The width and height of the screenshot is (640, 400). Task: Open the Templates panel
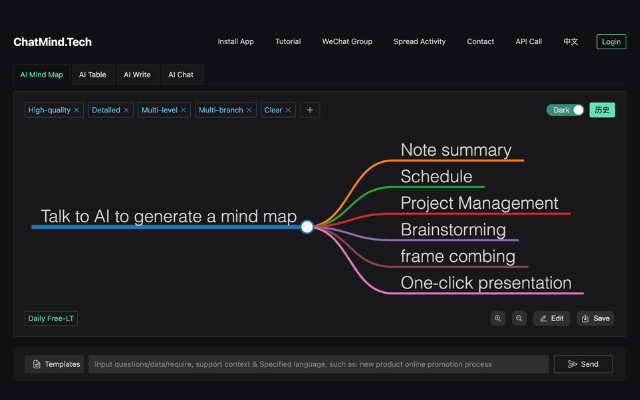(54, 364)
